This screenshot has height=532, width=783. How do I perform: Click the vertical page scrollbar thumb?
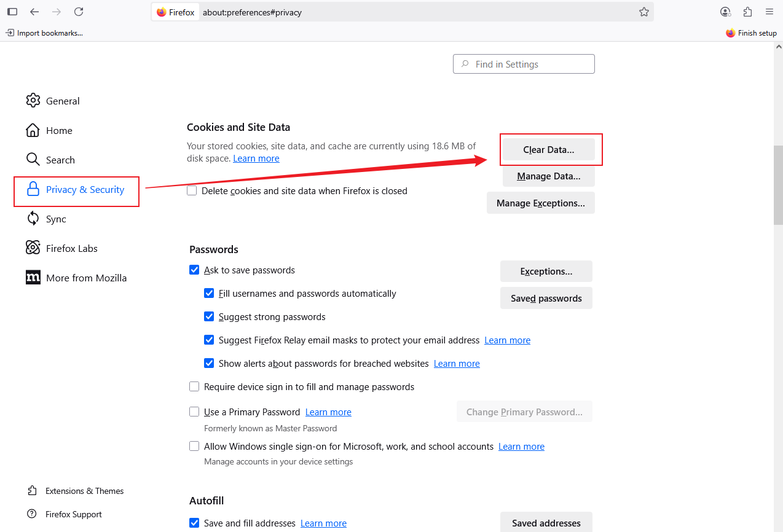point(778,184)
